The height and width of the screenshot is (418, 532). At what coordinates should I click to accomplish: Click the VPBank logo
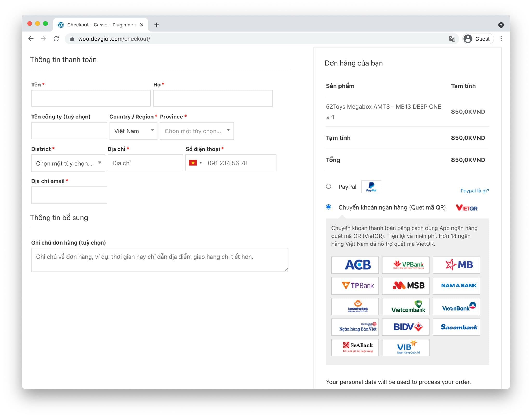point(406,265)
